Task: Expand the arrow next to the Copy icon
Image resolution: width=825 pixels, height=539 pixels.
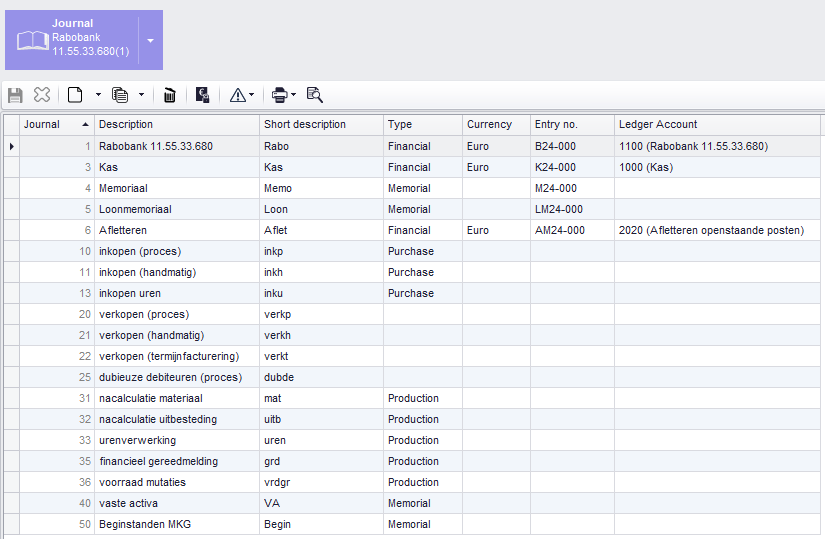Action: click(141, 95)
